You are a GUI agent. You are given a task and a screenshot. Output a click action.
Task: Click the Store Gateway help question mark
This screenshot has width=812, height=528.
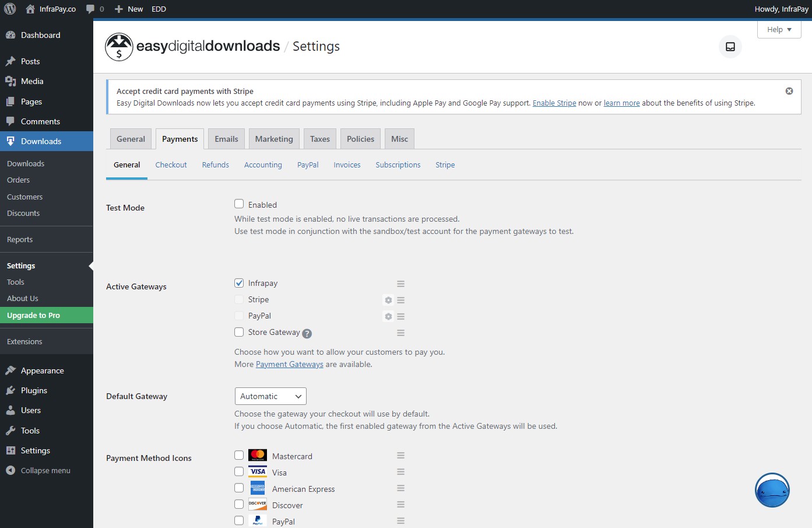(x=307, y=334)
